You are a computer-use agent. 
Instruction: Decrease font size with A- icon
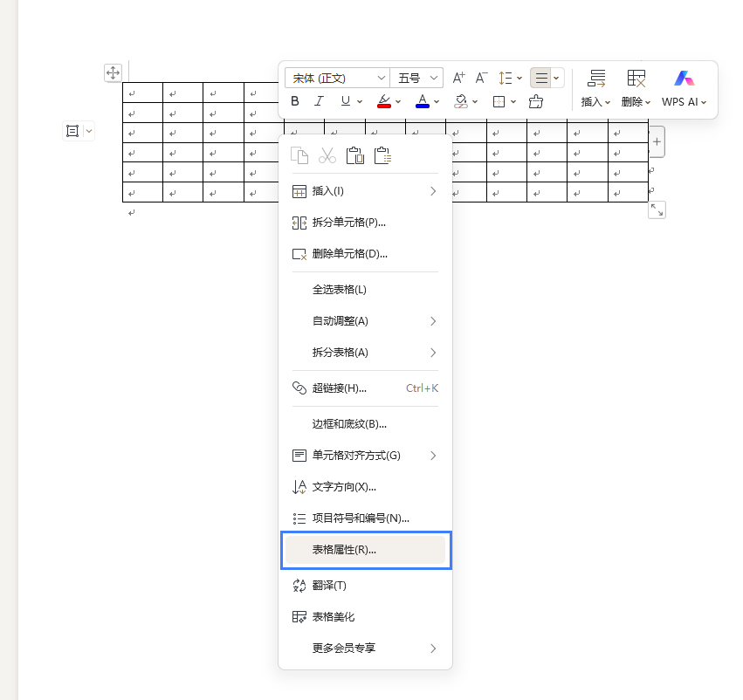[481, 78]
